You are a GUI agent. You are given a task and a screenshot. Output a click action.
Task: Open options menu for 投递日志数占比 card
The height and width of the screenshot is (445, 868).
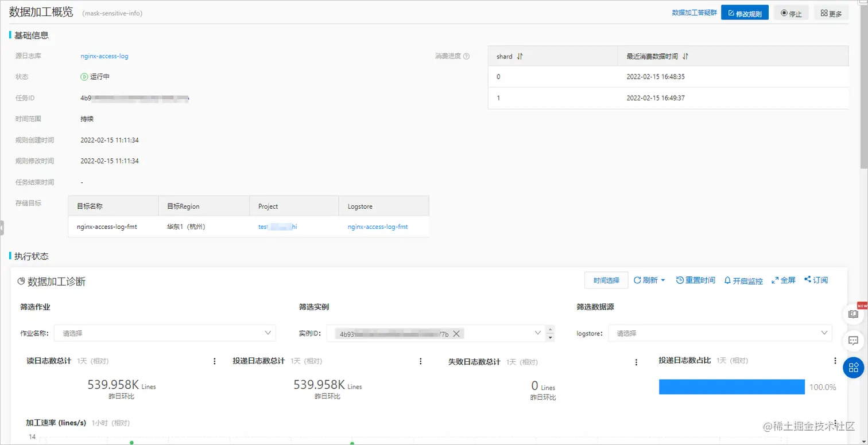tap(835, 361)
